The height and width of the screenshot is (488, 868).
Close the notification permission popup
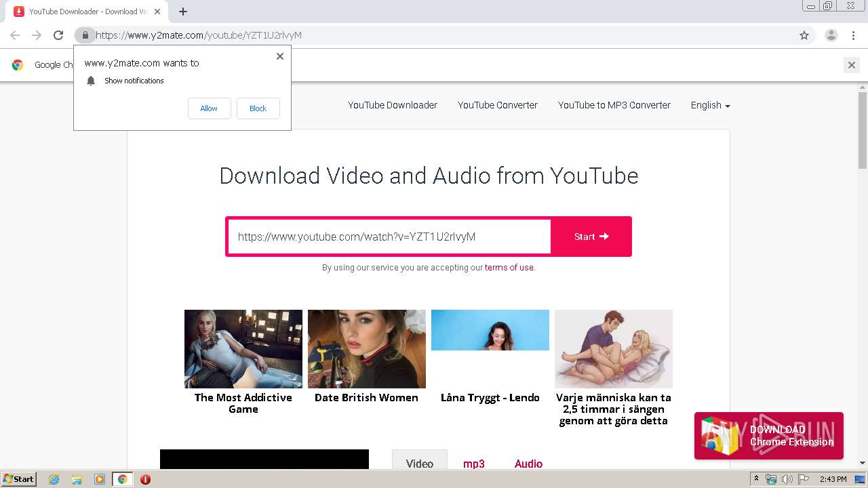click(x=280, y=56)
